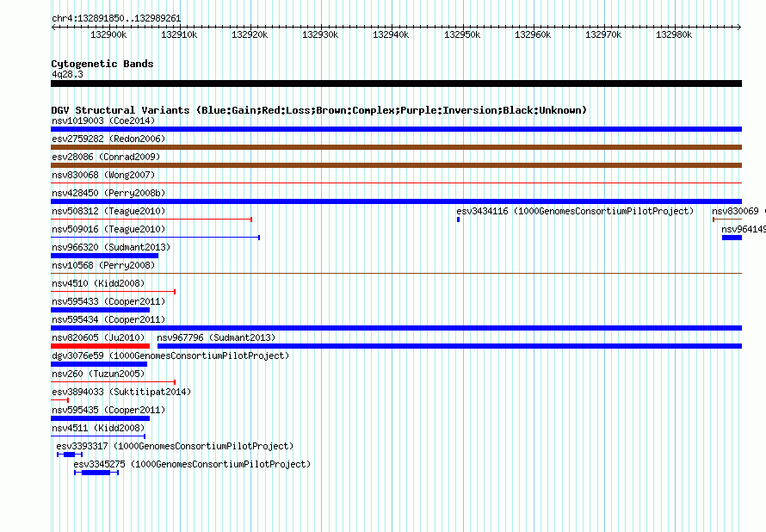Select nsv10568 (Perry2008) label
Image resolution: width=766 pixels, height=532 pixels.
(103, 265)
